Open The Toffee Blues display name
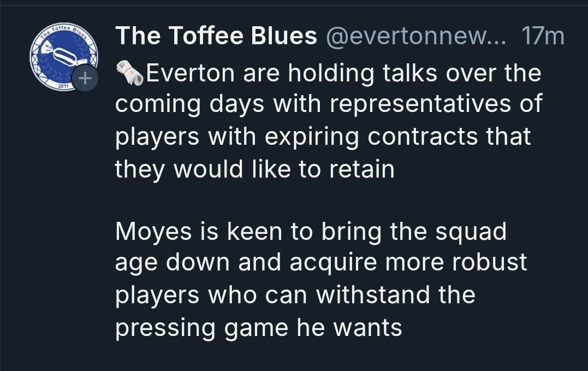588x371 pixels. pos(216,37)
